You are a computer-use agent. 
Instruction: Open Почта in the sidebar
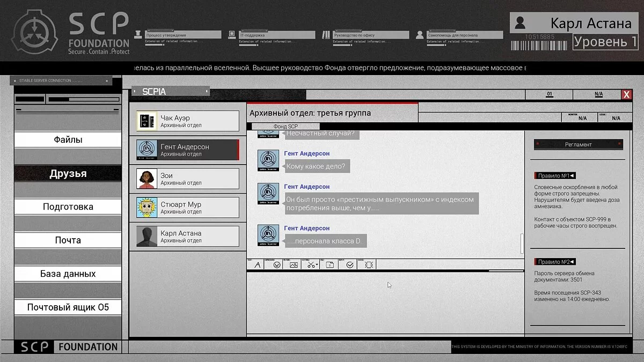pyautogui.click(x=68, y=240)
